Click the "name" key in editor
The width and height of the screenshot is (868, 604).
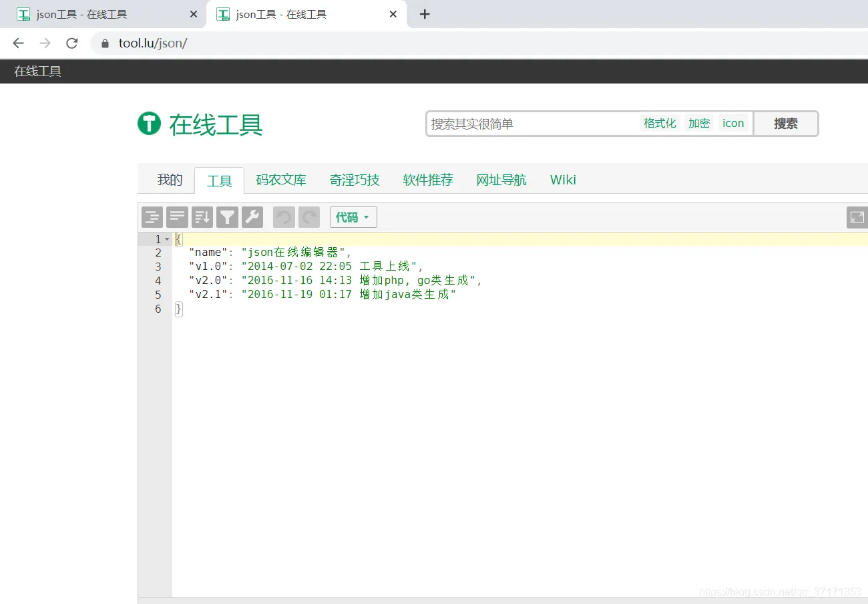(x=208, y=253)
